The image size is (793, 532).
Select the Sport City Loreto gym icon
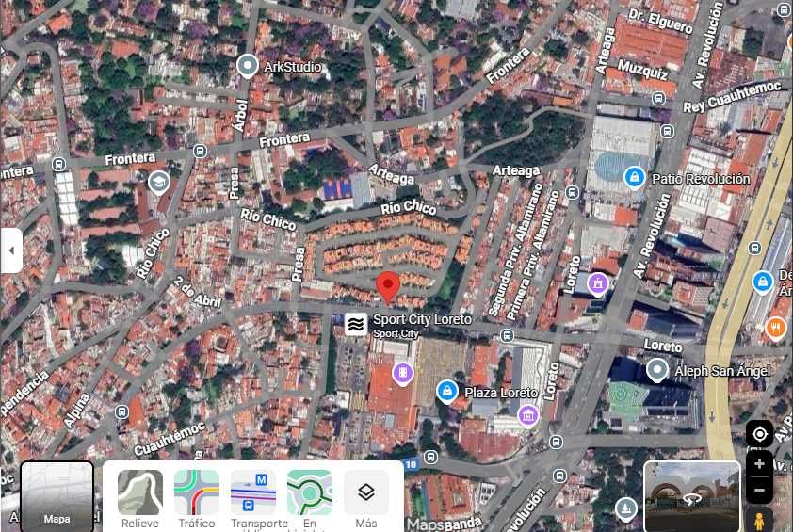point(356,325)
